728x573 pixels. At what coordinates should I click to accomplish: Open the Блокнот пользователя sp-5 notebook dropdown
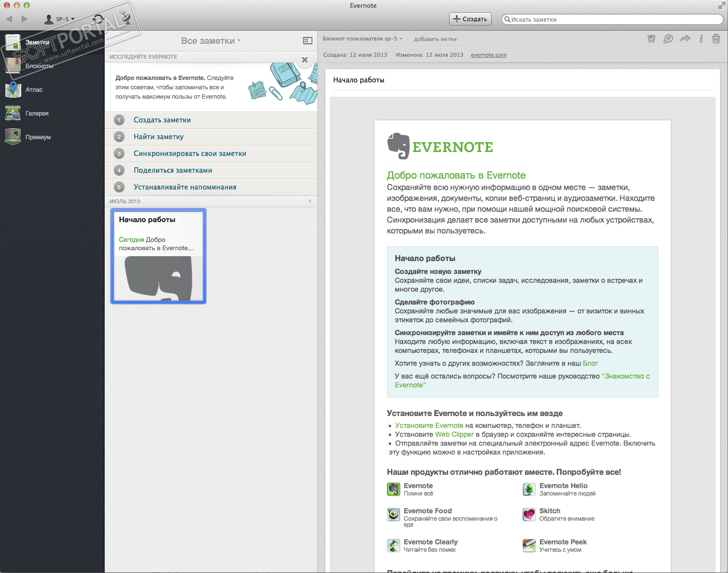click(363, 39)
